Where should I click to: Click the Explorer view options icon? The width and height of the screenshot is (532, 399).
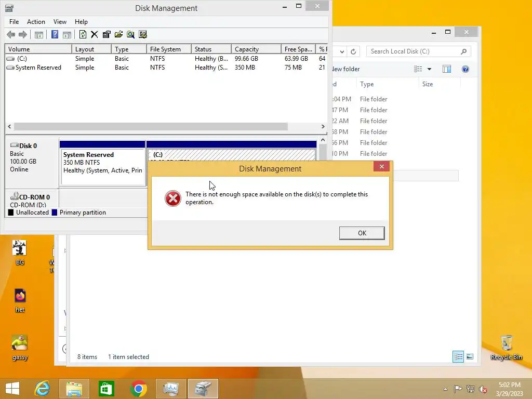coord(418,69)
